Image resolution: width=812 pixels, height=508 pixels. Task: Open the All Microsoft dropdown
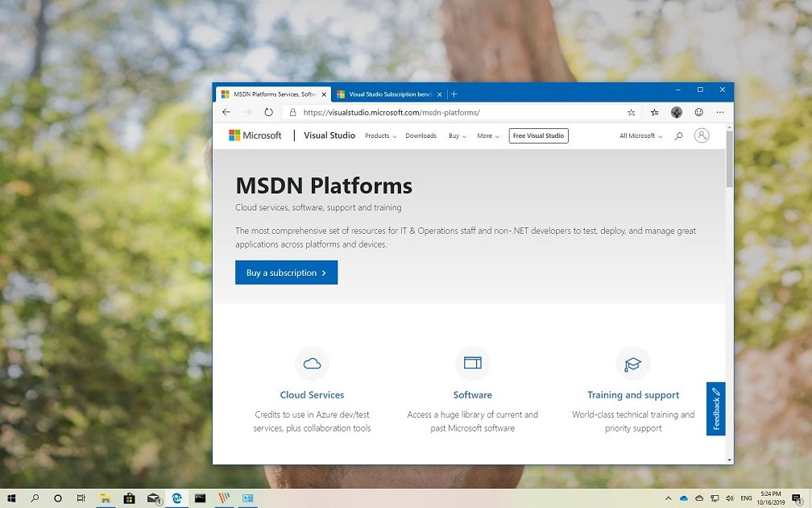click(640, 136)
